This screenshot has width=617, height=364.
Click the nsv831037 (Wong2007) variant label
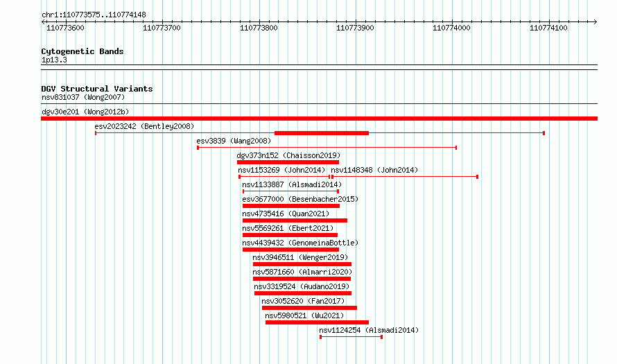pyautogui.click(x=83, y=97)
